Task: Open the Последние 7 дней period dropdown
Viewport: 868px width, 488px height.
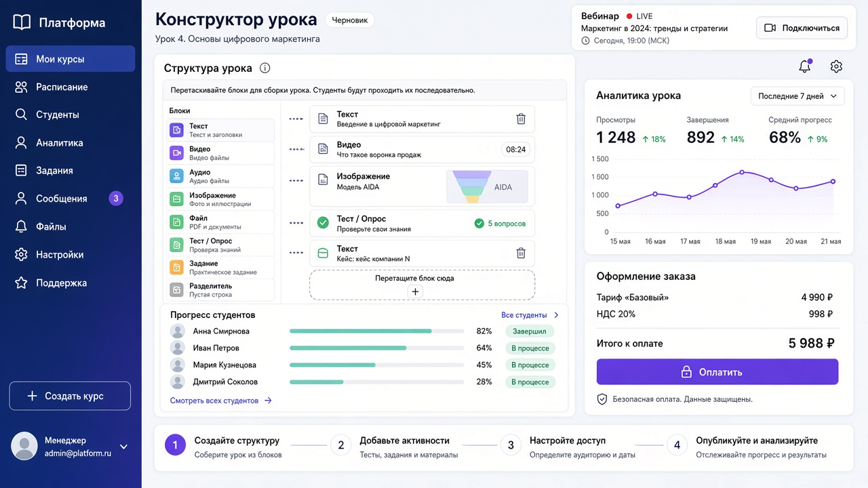Action: (797, 96)
